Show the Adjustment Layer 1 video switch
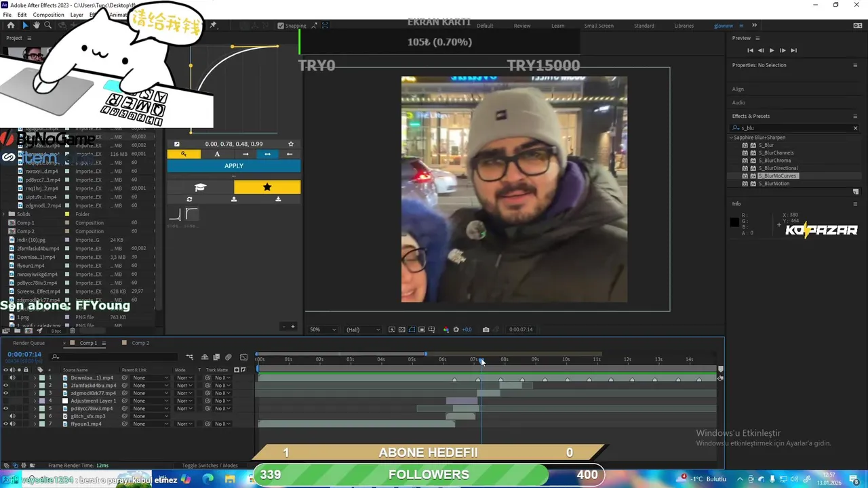 tap(6, 401)
